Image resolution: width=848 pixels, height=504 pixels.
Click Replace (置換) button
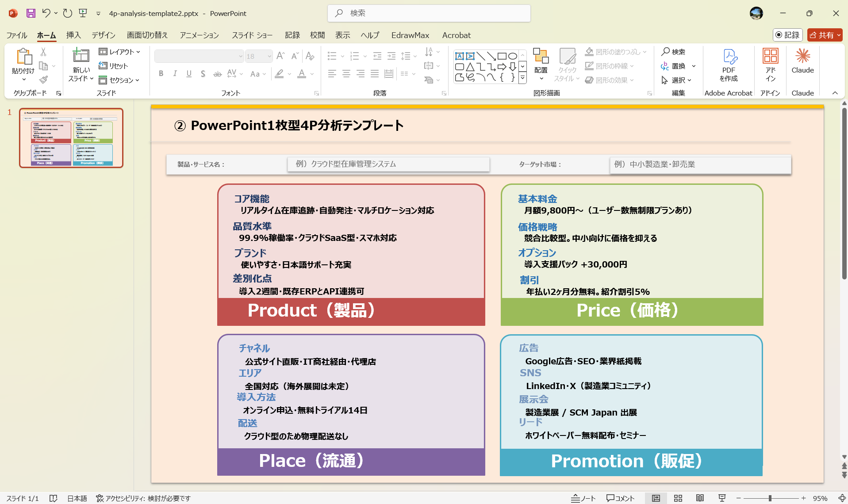click(x=673, y=66)
